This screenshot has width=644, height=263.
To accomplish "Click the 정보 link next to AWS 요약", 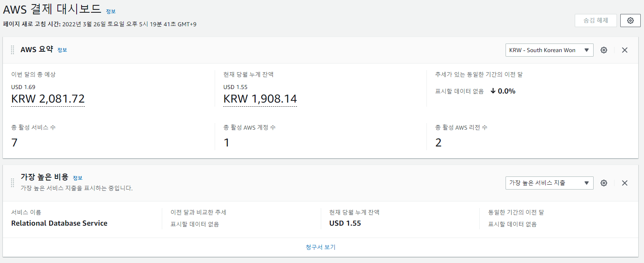I will point(61,50).
